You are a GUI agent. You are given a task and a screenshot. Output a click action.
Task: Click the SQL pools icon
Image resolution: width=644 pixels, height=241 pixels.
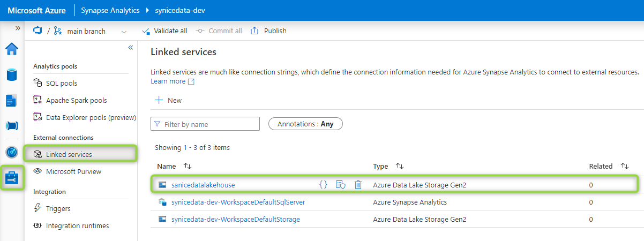38,83
